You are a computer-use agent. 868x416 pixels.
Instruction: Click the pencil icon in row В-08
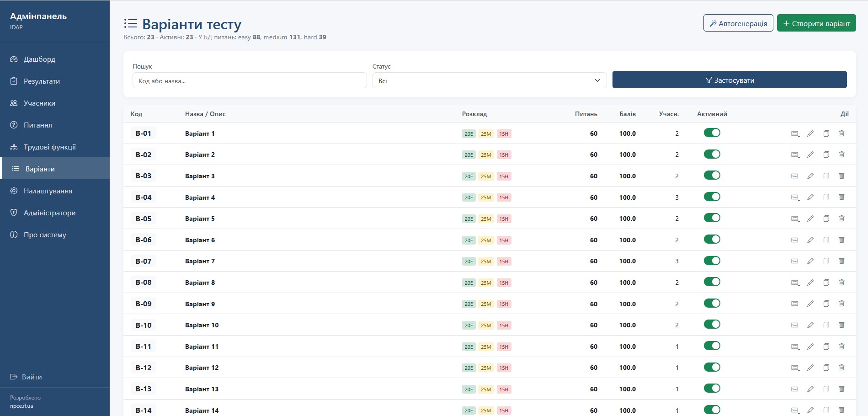[x=810, y=283]
